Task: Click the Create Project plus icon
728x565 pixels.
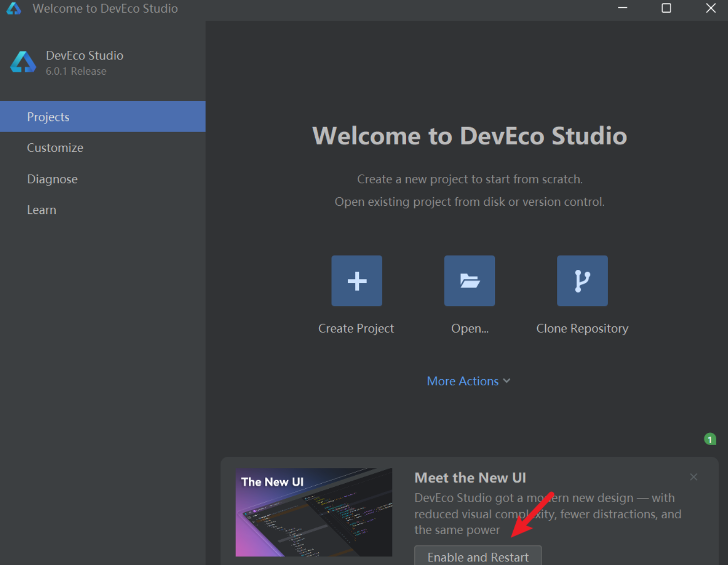Action: (x=357, y=281)
